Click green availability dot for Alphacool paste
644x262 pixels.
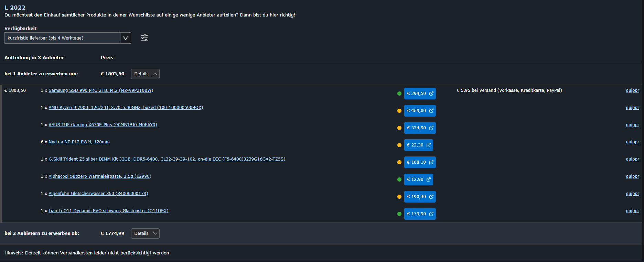pyautogui.click(x=399, y=179)
